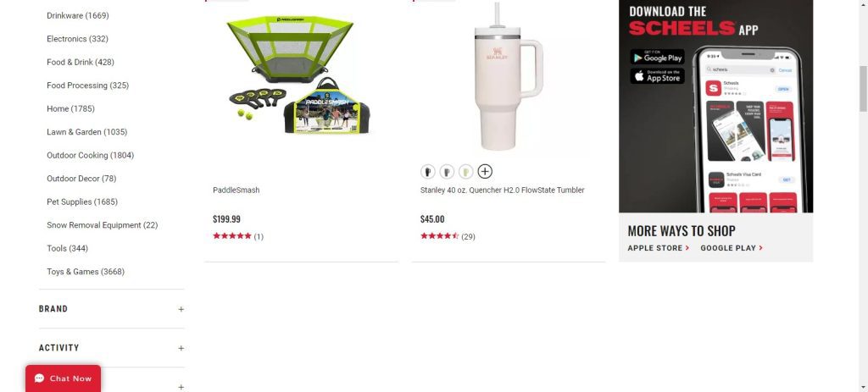
Task: Open the Apple Store link
Action: point(658,248)
